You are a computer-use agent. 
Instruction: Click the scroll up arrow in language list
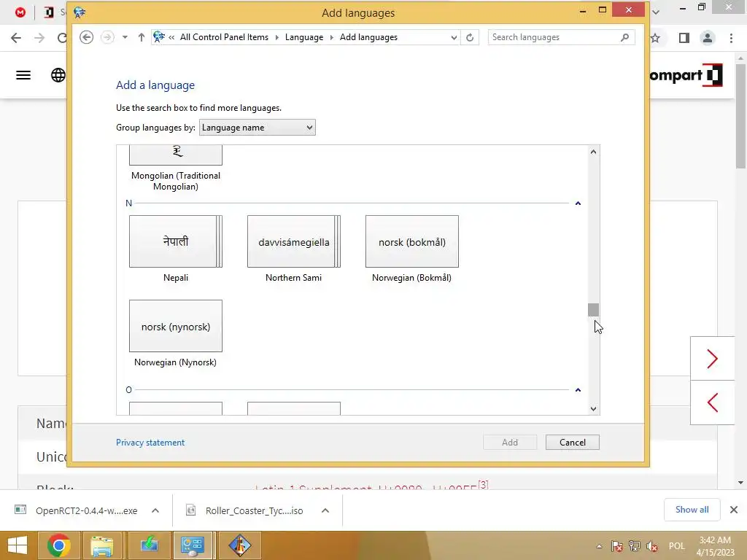click(x=593, y=152)
